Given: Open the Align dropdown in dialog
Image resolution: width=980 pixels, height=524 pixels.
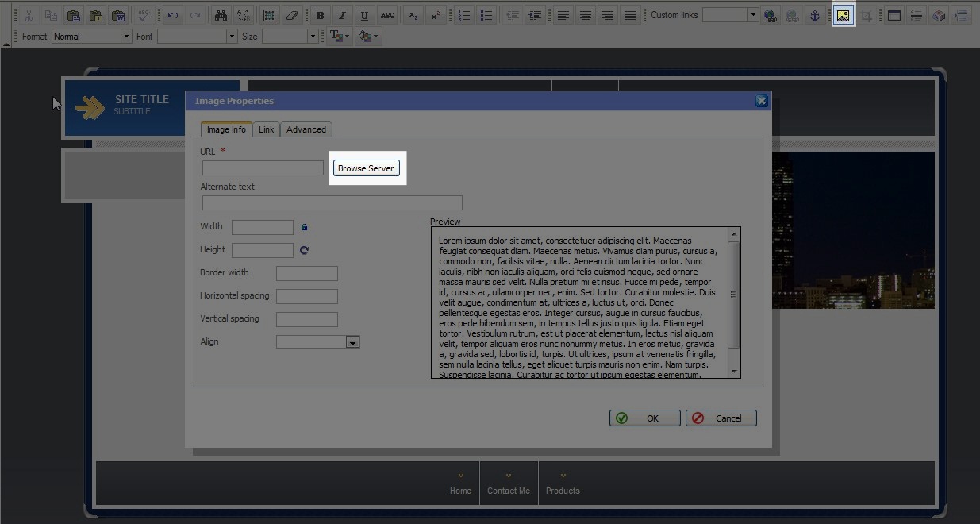Looking at the screenshot, I should pyautogui.click(x=353, y=342).
